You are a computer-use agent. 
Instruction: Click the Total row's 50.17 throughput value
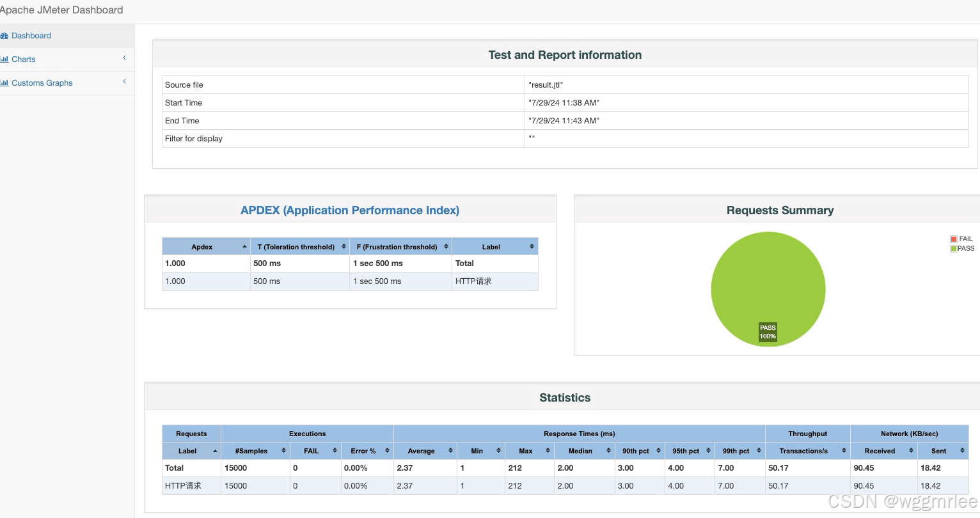(x=778, y=468)
